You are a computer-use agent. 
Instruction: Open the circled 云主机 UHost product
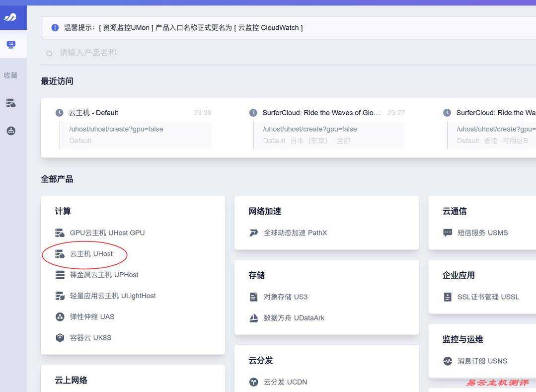point(91,253)
